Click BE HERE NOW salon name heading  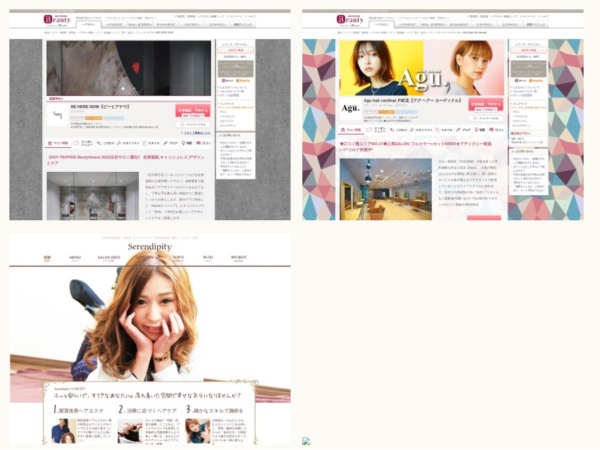[x=100, y=107]
